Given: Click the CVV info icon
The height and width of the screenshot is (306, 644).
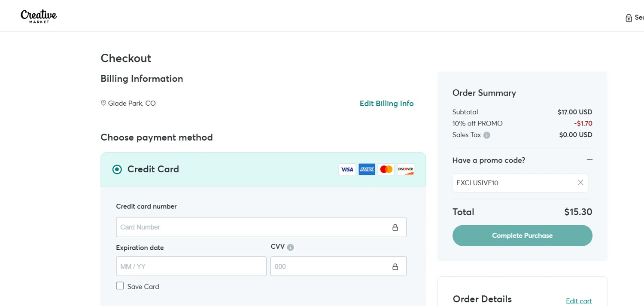Looking at the screenshot, I should click(291, 247).
